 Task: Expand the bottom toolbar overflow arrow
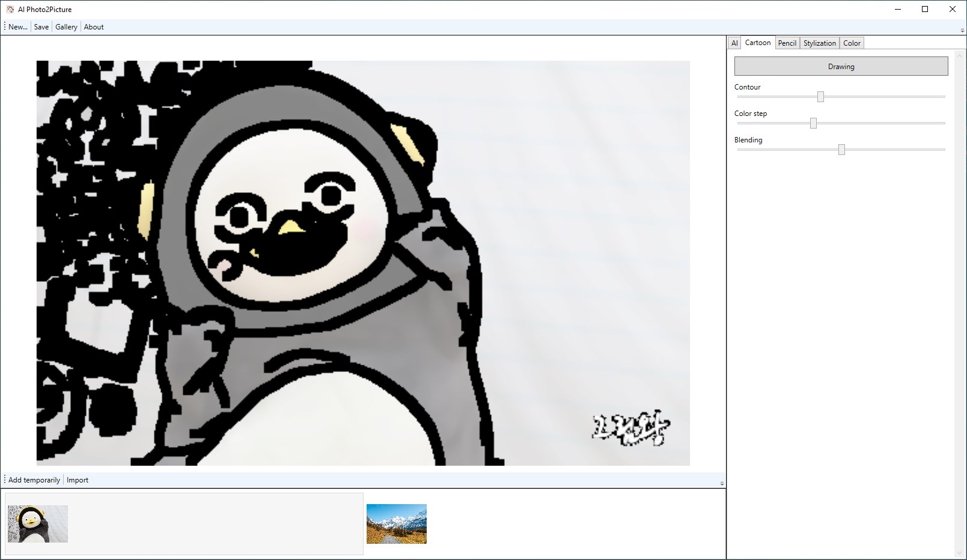click(x=722, y=483)
